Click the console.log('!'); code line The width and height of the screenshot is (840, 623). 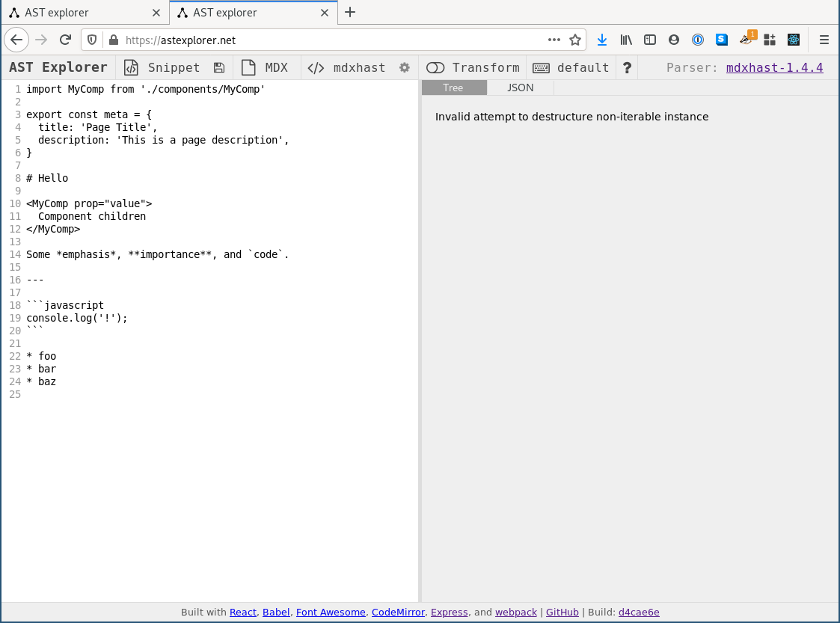tap(77, 318)
